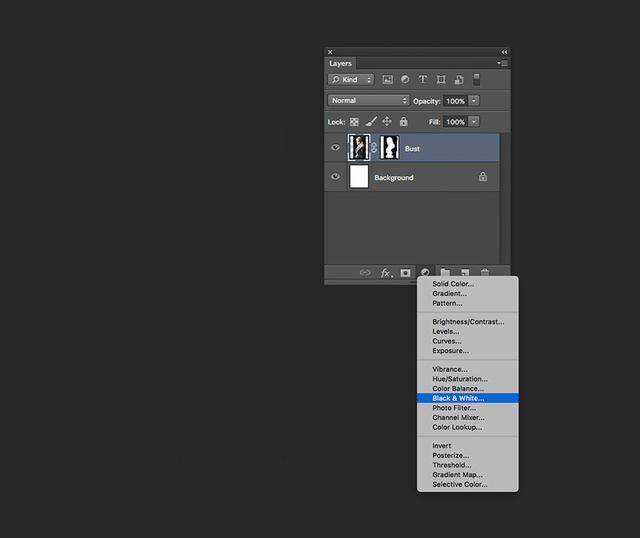The width and height of the screenshot is (640, 538).
Task: Choose Photo Filter... menu item
Action: pyautogui.click(x=468, y=408)
